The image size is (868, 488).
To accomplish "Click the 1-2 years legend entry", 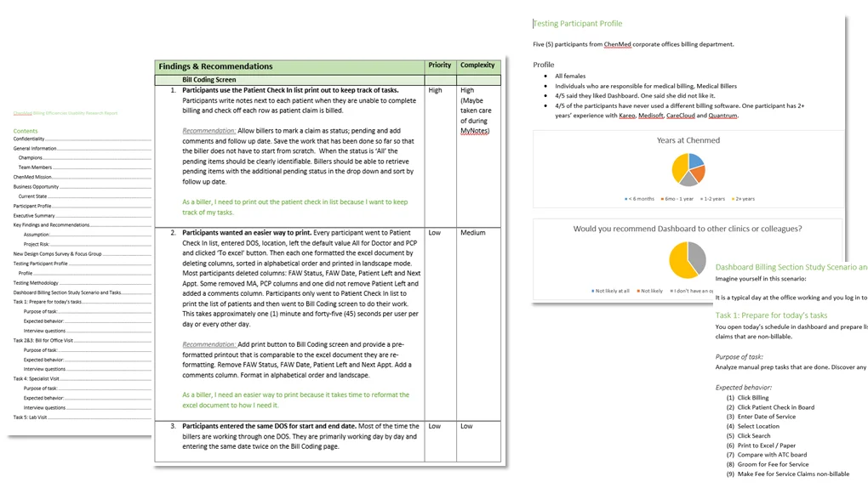I will point(712,199).
